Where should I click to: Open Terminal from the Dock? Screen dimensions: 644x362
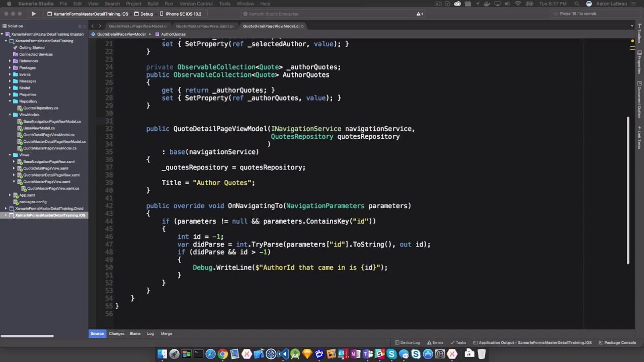(x=198, y=354)
